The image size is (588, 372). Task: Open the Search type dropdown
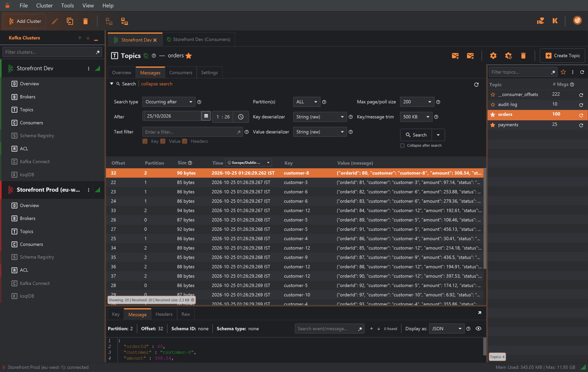pyautogui.click(x=169, y=102)
